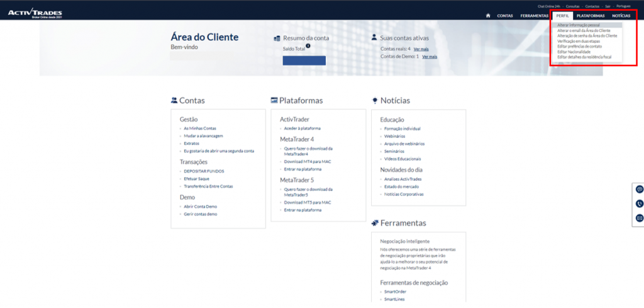This screenshot has width=644, height=308.
Task: Click Abrir Conta Demo
Action: point(200,207)
